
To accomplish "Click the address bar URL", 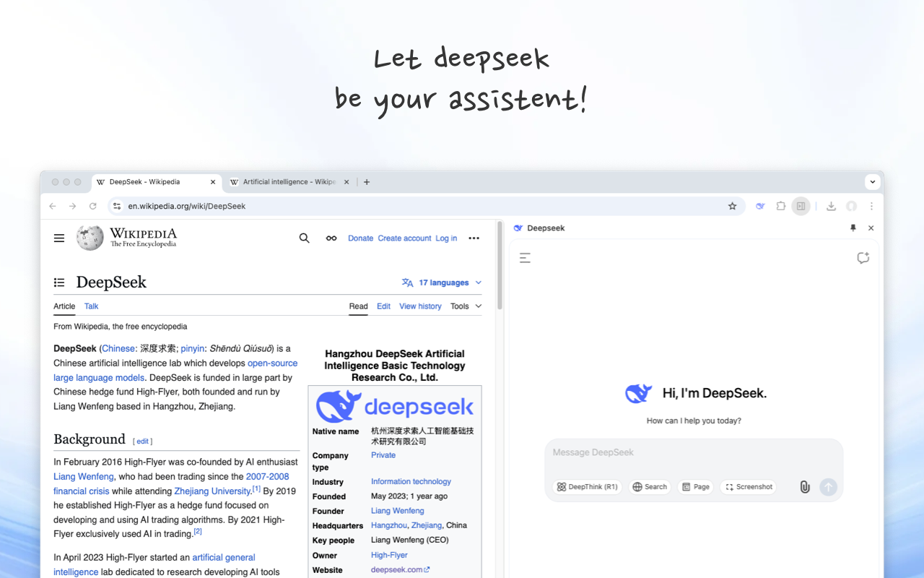I will click(x=187, y=206).
